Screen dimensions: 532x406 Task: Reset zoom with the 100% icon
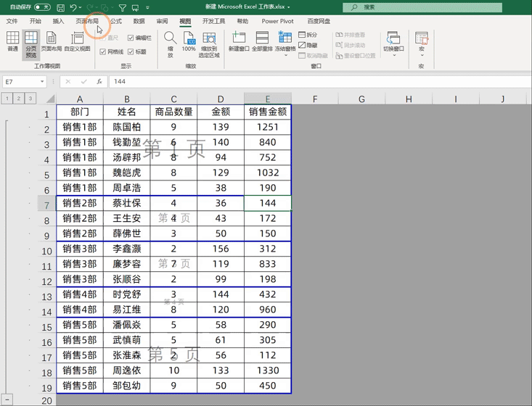pyautogui.click(x=189, y=41)
